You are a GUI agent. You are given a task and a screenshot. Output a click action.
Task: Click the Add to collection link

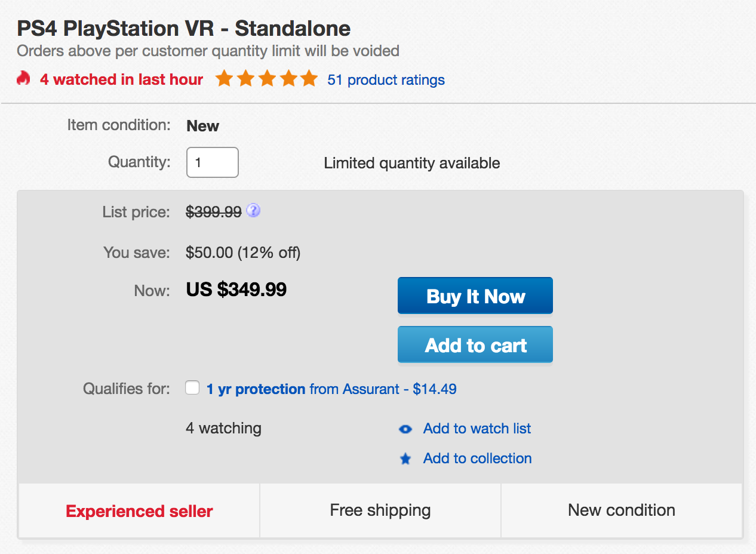coord(477,458)
